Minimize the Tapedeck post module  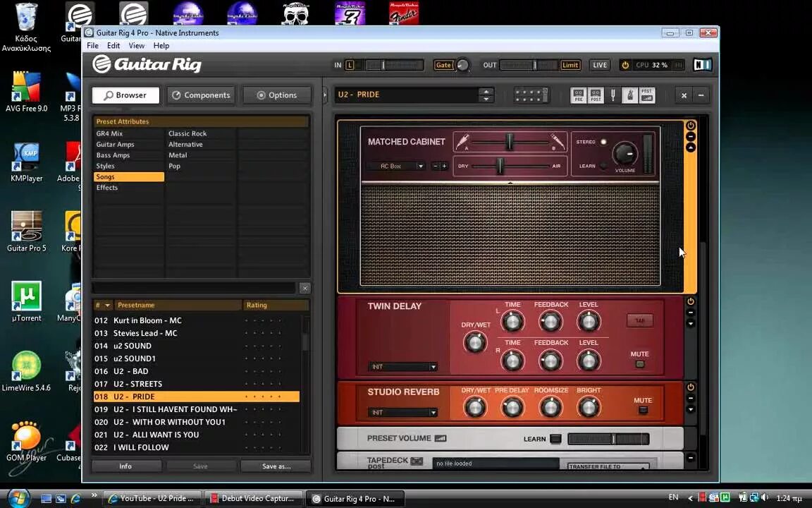690,458
